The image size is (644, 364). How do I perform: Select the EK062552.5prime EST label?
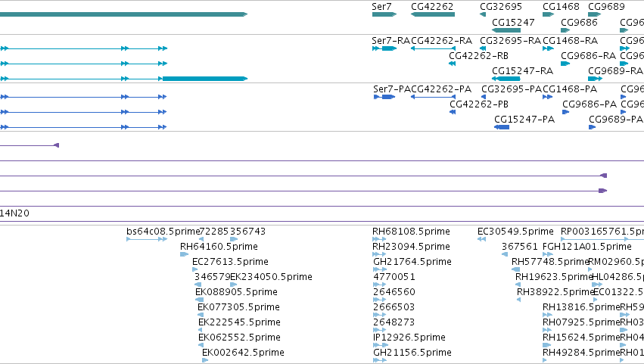239,338
